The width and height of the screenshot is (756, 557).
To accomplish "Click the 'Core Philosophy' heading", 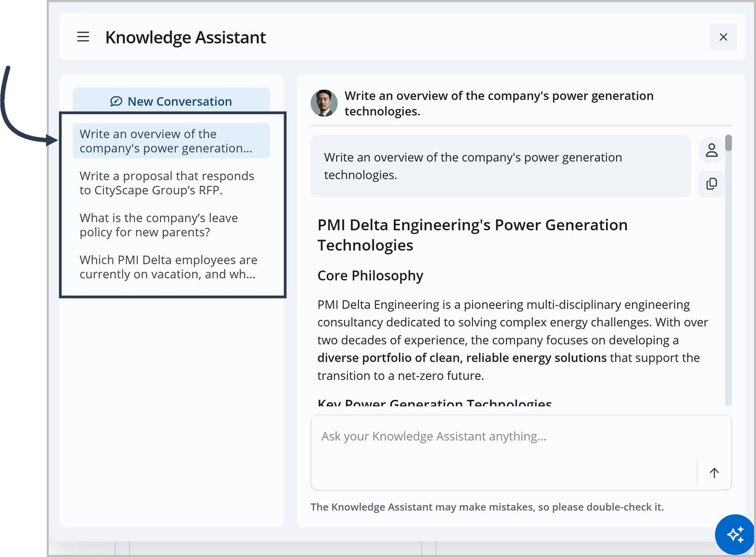I will pyautogui.click(x=370, y=275).
